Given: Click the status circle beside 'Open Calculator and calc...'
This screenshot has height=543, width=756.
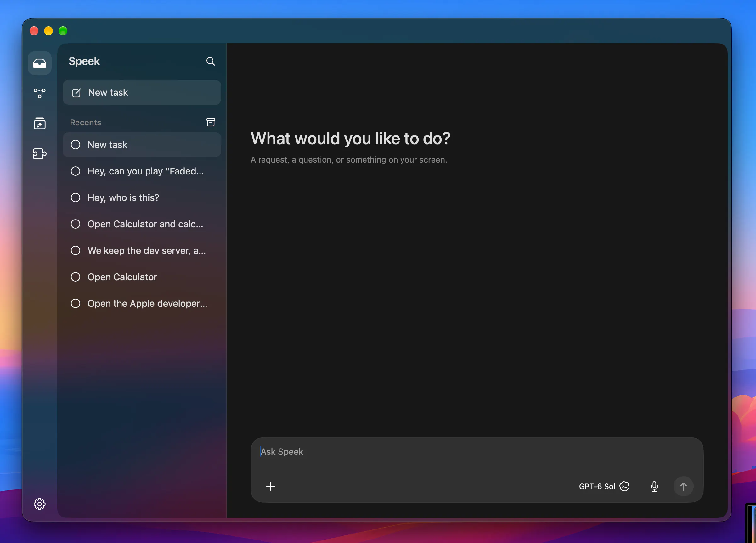Looking at the screenshot, I should pos(76,224).
